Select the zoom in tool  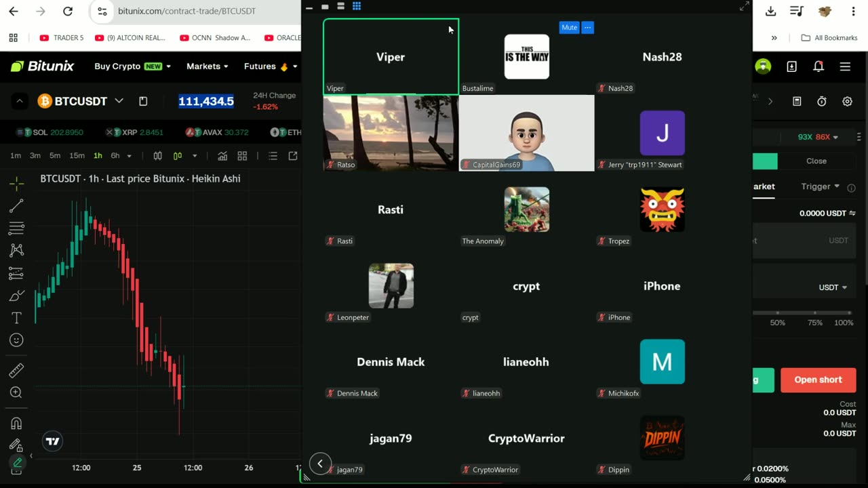[17, 392]
